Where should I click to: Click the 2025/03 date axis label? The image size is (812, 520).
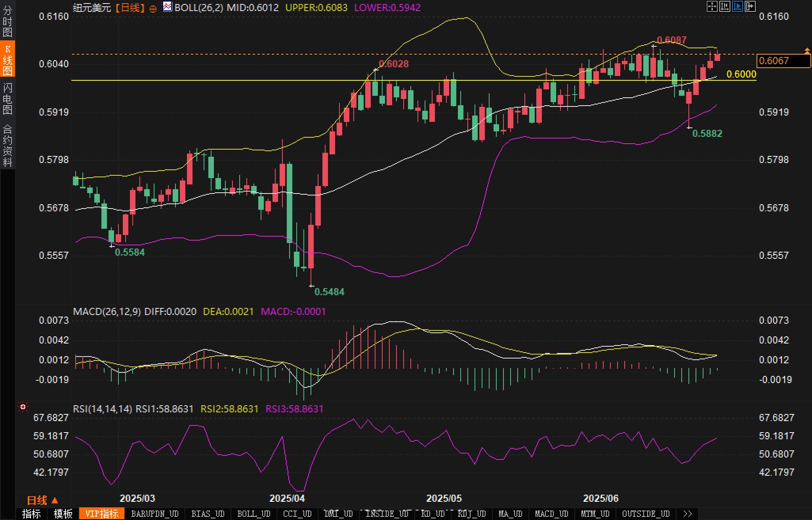click(137, 498)
